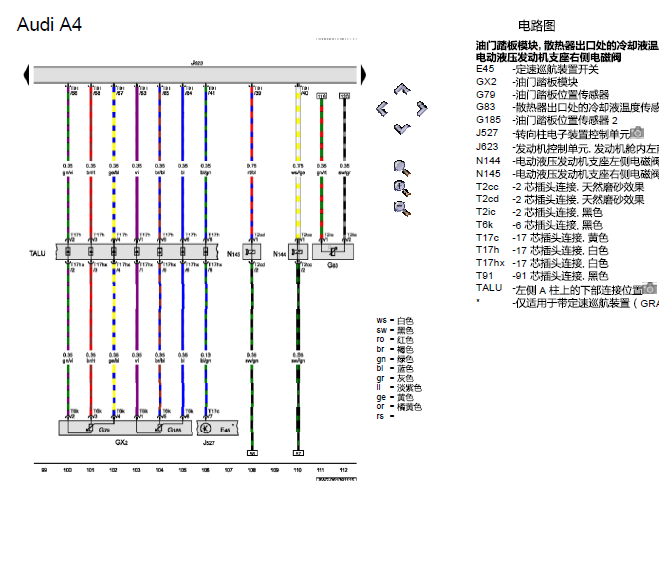Click the gn 绿色 legend entry
Image resolution: width=659 pixels, height=565 pixels.
[395, 359]
